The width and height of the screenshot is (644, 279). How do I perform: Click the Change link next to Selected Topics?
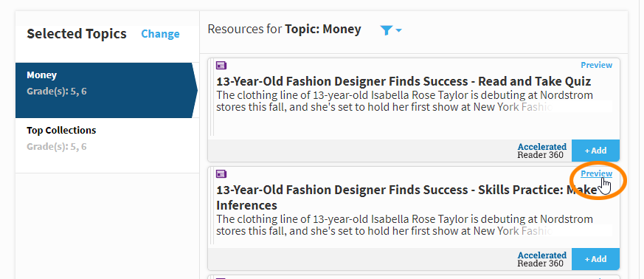tap(160, 34)
